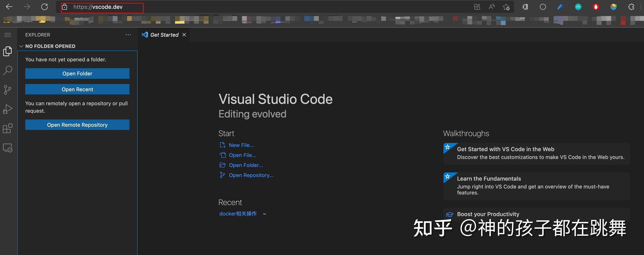Click the address bar lock icon

[x=65, y=7]
